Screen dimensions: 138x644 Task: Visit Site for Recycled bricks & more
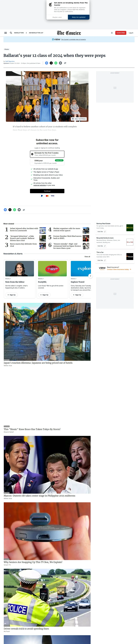(x=101, y=246)
